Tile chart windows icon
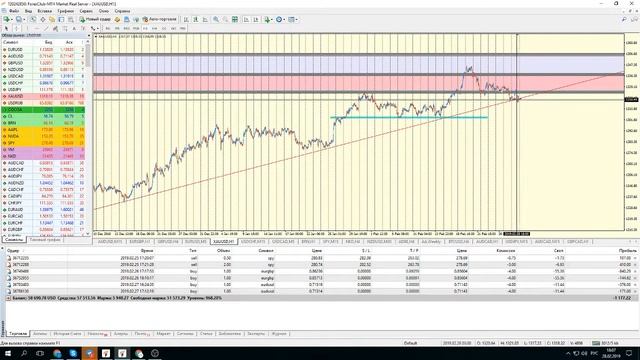Screen dimensions: 640x360 (x=235, y=19)
